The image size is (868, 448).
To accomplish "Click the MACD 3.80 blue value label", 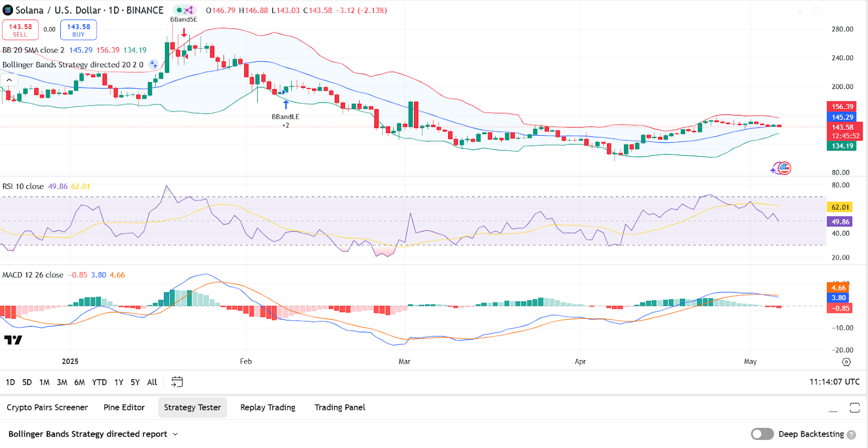I will click(839, 298).
